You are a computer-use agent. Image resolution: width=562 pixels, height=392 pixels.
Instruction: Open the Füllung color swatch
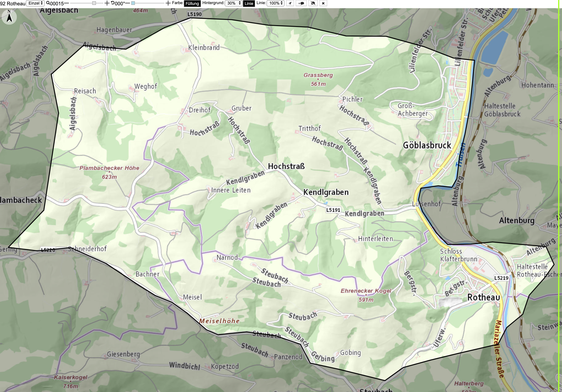[192, 3]
